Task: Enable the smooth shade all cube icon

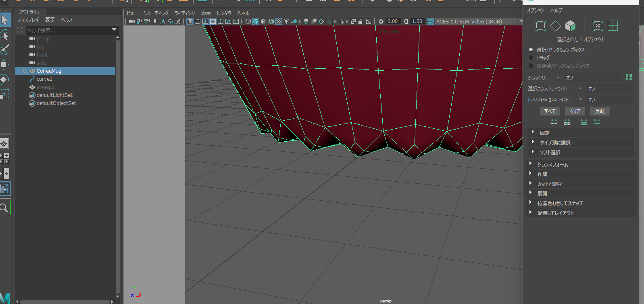Action: pos(256,21)
